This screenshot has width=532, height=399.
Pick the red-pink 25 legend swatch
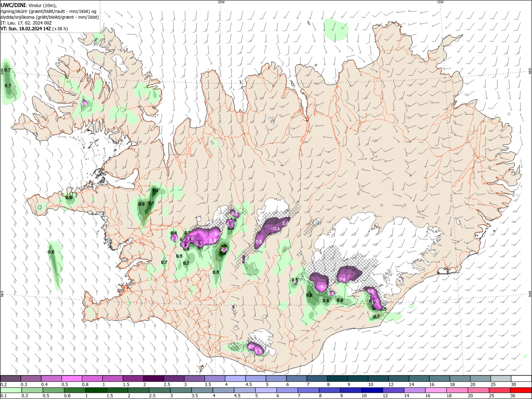point(500,390)
